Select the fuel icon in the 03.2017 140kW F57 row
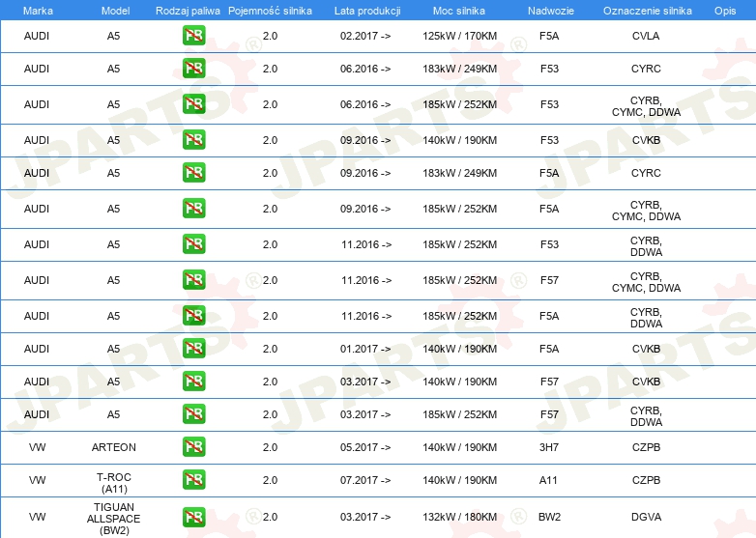The width and height of the screenshot is (756, 538). click(193, 381)
